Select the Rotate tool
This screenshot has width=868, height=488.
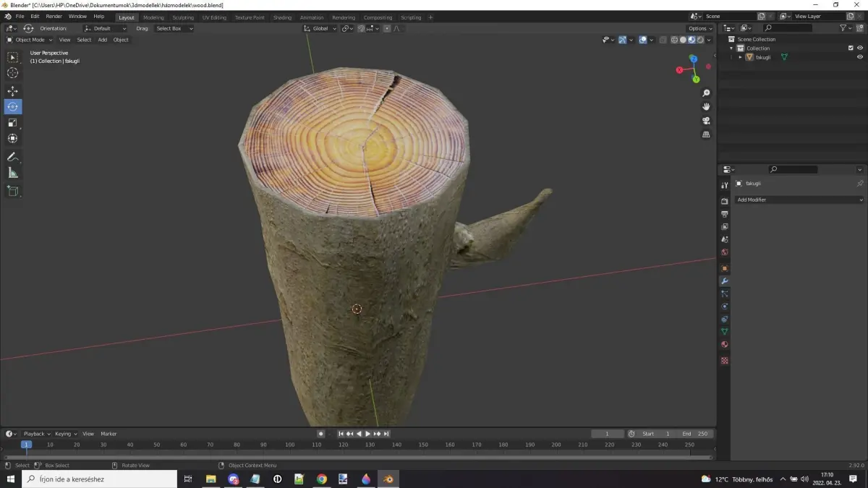(12, 107)
